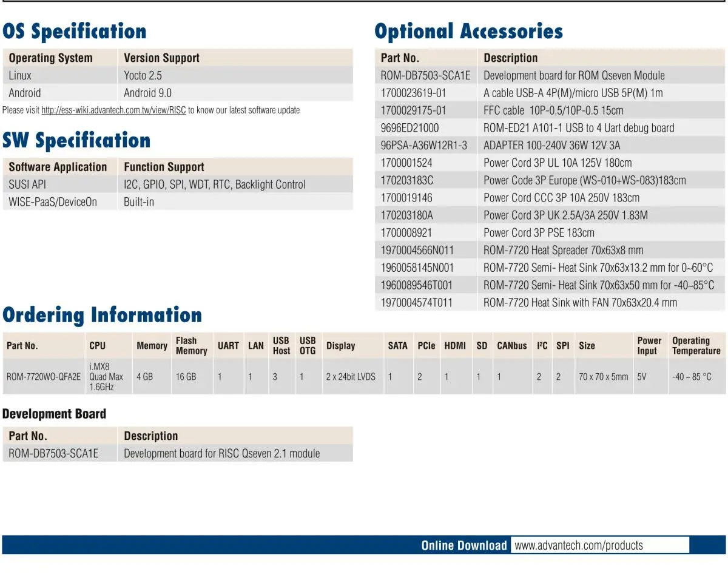Select accessory part number ROM-DB7503-SCA1E
728x574 pixels.
(x=425, y=75)
